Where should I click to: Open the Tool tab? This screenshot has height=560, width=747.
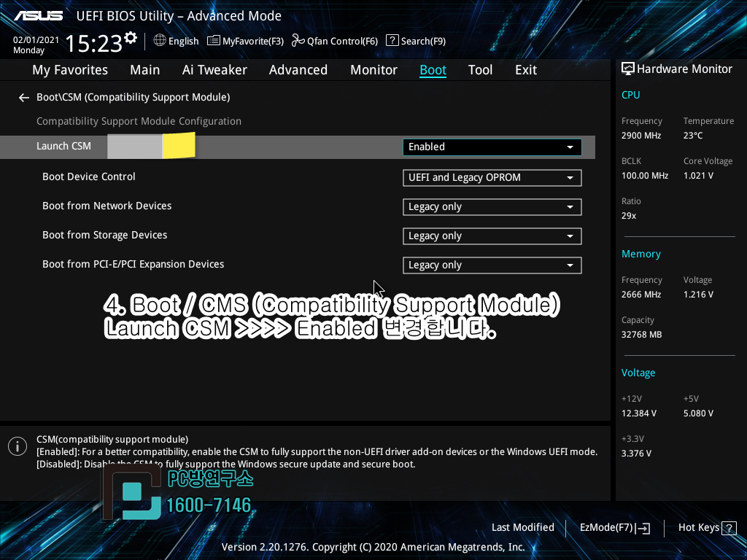click(x=480, y=70)
